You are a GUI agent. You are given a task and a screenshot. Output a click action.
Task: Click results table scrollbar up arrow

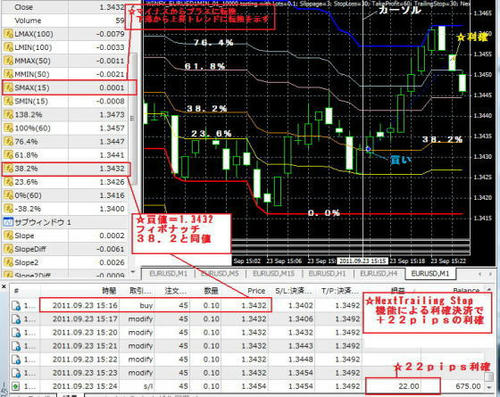tap(489, 290)
